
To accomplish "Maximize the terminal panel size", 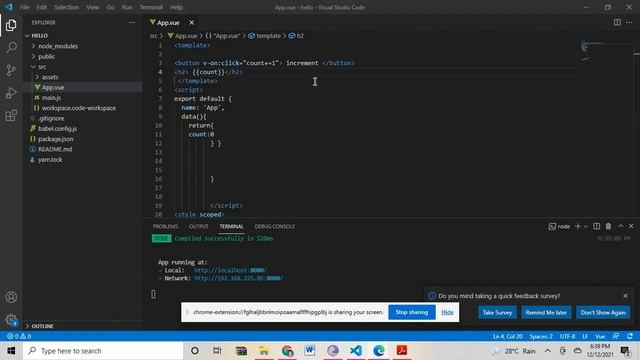I will pos(620,226).
